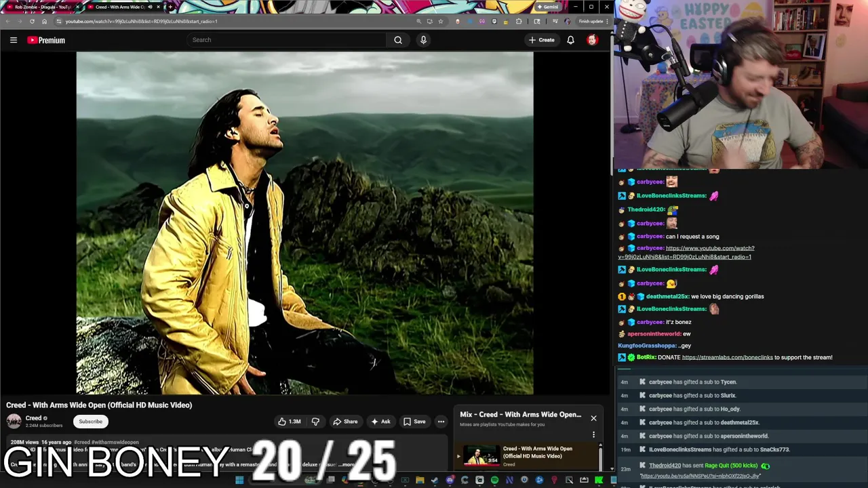
Task: Click the Create button
Action: tap(542, 40)
